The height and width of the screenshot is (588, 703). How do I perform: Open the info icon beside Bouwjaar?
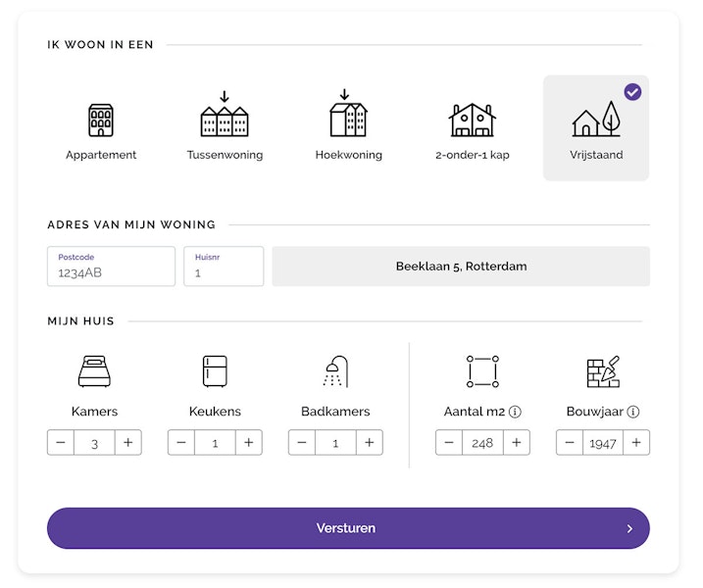click(633, 412)
